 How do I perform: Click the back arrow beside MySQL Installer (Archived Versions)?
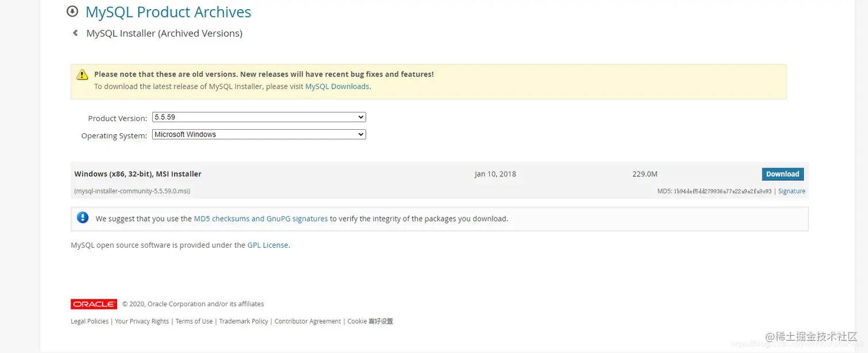tap(75, 33)
